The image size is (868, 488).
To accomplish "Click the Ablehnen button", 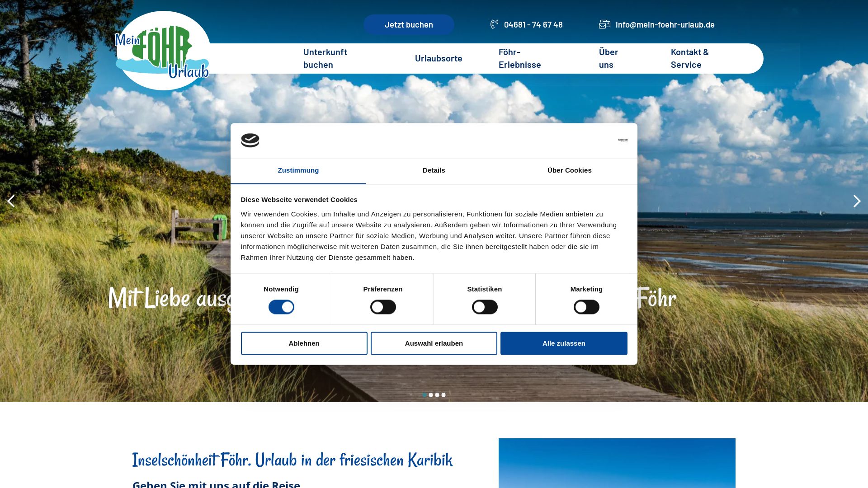I will (304, 343).
